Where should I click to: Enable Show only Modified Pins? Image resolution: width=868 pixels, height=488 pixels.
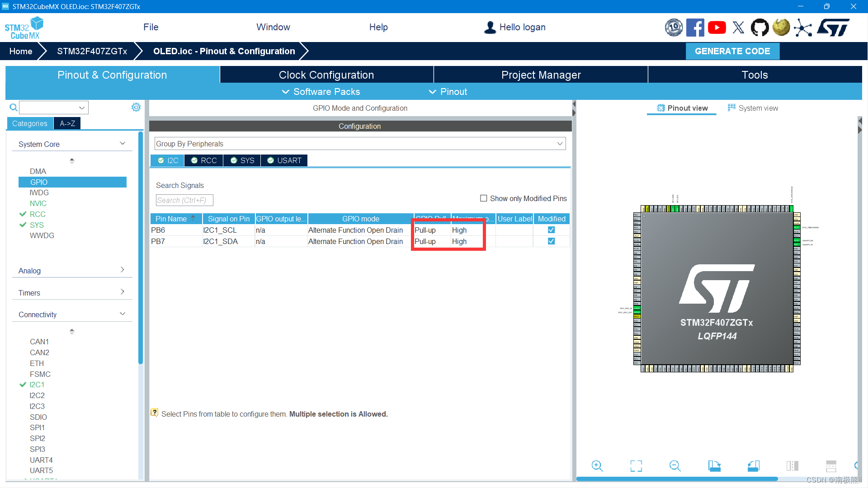point(484,198)
